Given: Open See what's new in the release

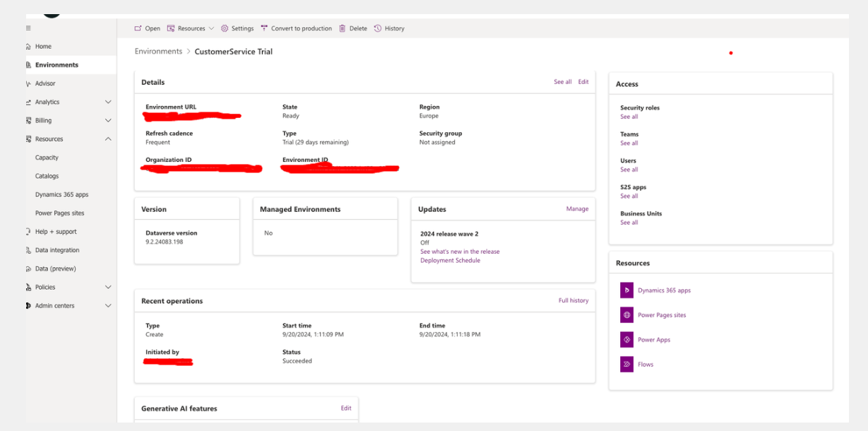Looking at the screenshot, I should pos(460,252).
